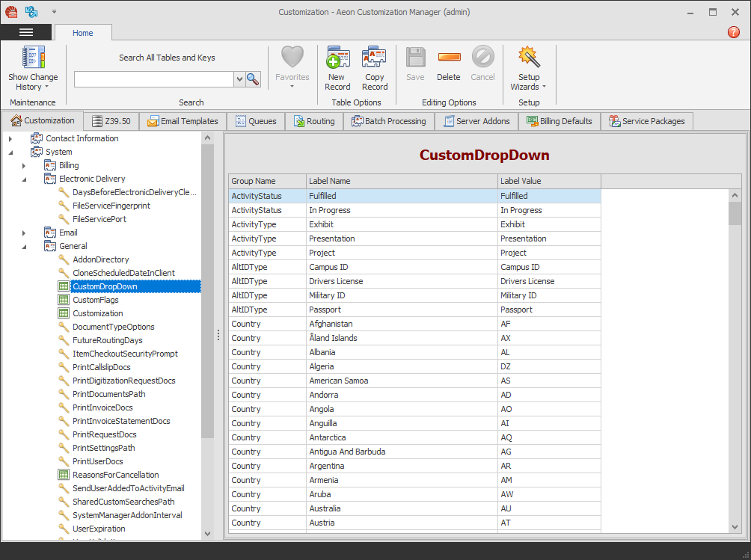Open the Setup Wizards dropdown
This screenshot has width=751, height=560.
(x=544, y=85)
